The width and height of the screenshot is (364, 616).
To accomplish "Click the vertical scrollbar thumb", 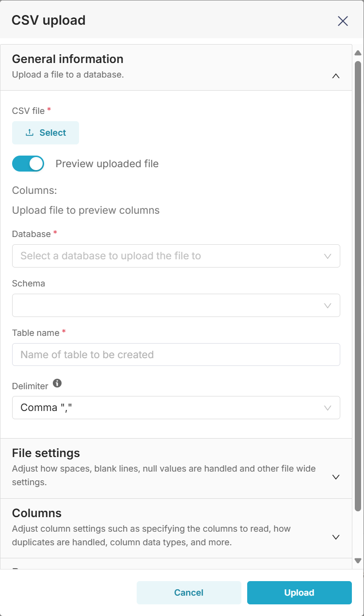I will pos(358,286).
